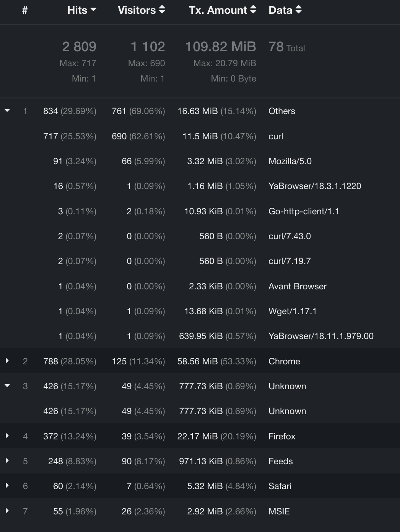Viewport: 400px width, 532px height.
Task: Expand the Safari browser row
Action: (7, 486)
